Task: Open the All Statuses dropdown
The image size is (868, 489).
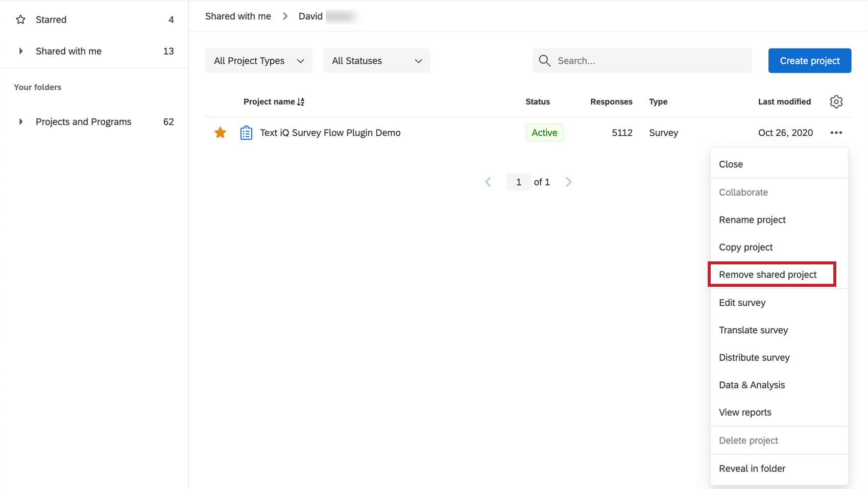Action: (376, 60)
